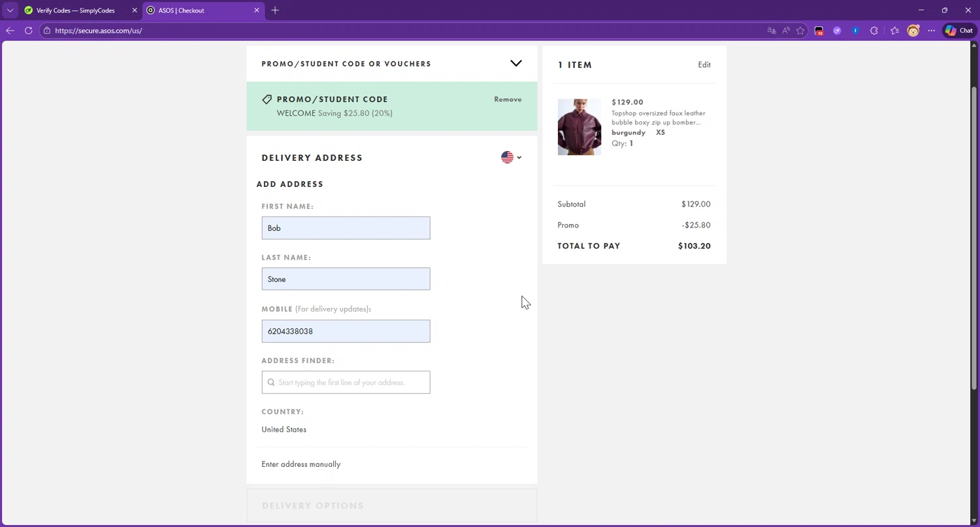
Task: Click the Promo -$25.80 value
Action: (x=696, y=225)
